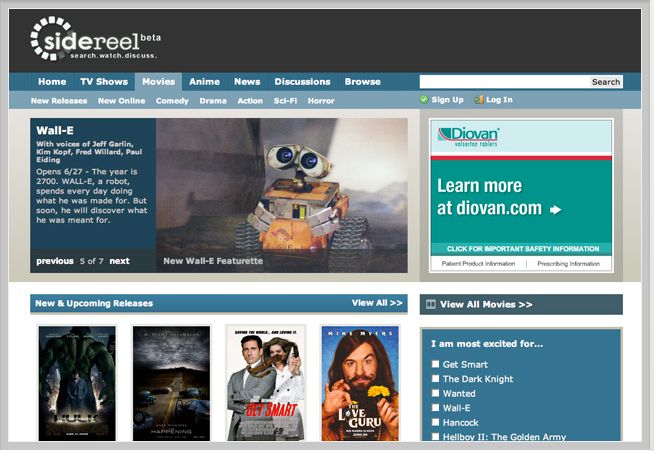This screenshot has height=451, width=654.
Task: Check The Dark Knight poll option
Action: pos(435,378)
